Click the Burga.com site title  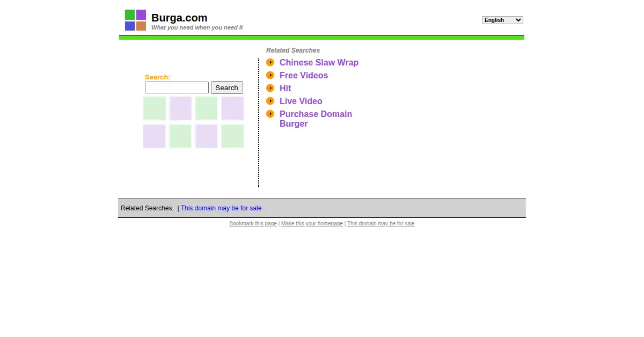point(179,18)
